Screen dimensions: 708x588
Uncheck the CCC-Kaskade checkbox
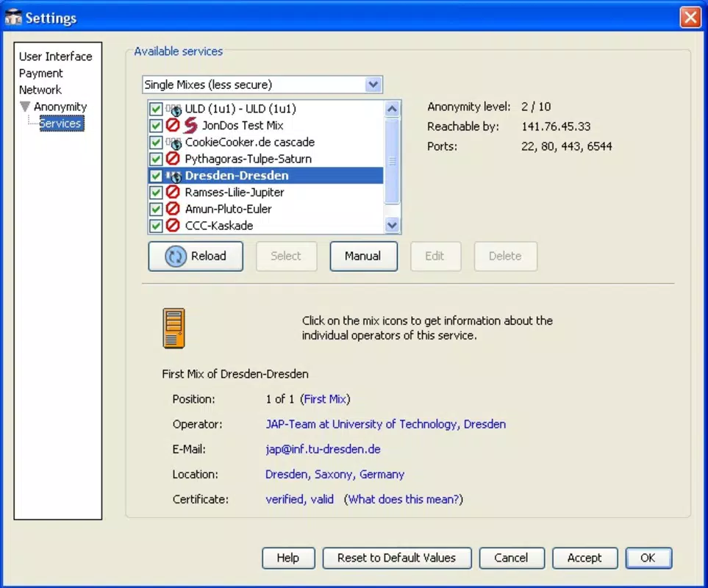(x=156, y=226)
